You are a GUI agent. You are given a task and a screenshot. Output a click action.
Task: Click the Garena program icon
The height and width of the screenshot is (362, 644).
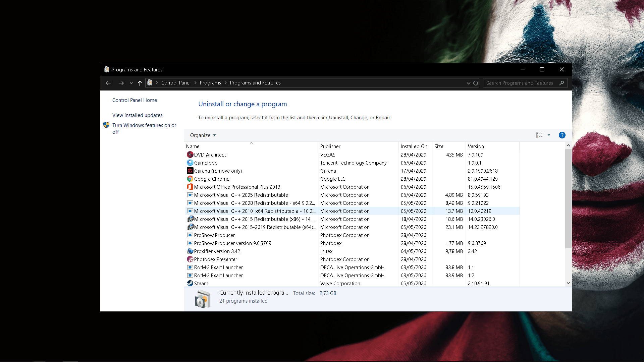(x=190, y=171)
